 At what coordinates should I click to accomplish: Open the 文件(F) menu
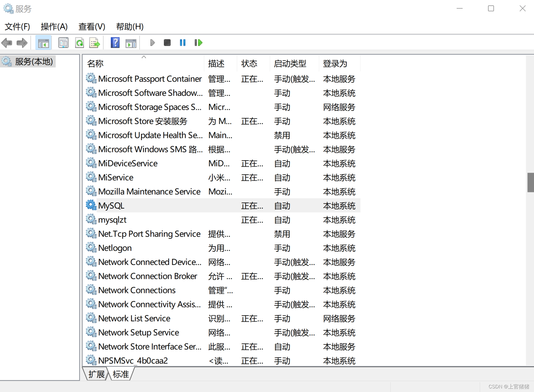[x=17, y=27]
